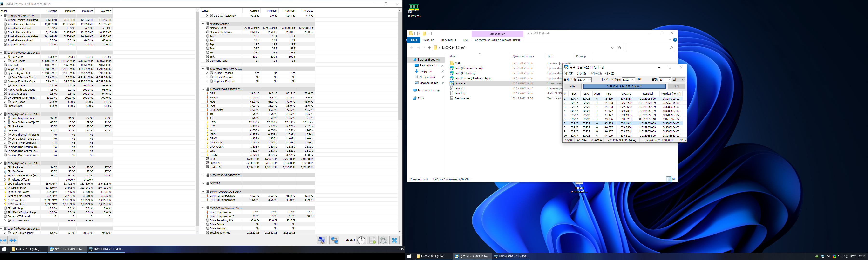This screenshot has height=260, width=868.
Task: Click the LinX completed progress bar
Action: [624, 86]
